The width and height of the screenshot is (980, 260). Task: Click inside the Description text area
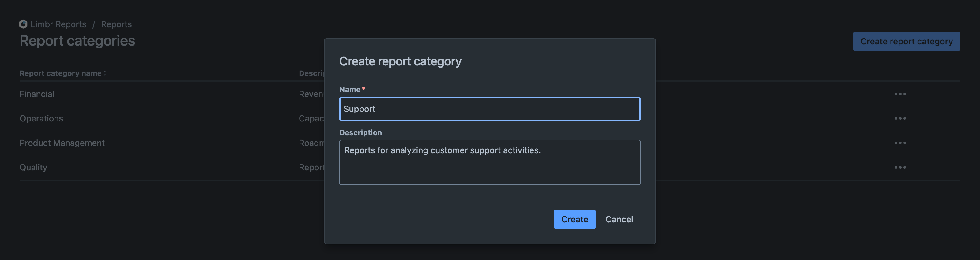tap(490, 162)
